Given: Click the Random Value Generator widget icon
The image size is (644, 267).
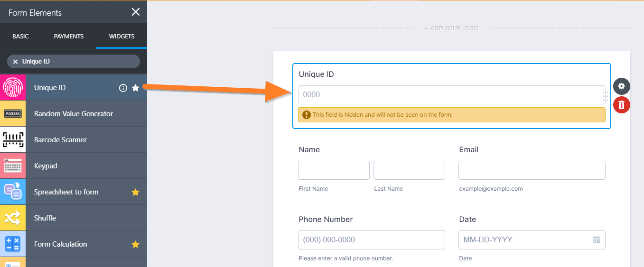Looking at the screenshot, I should point(13,114).
